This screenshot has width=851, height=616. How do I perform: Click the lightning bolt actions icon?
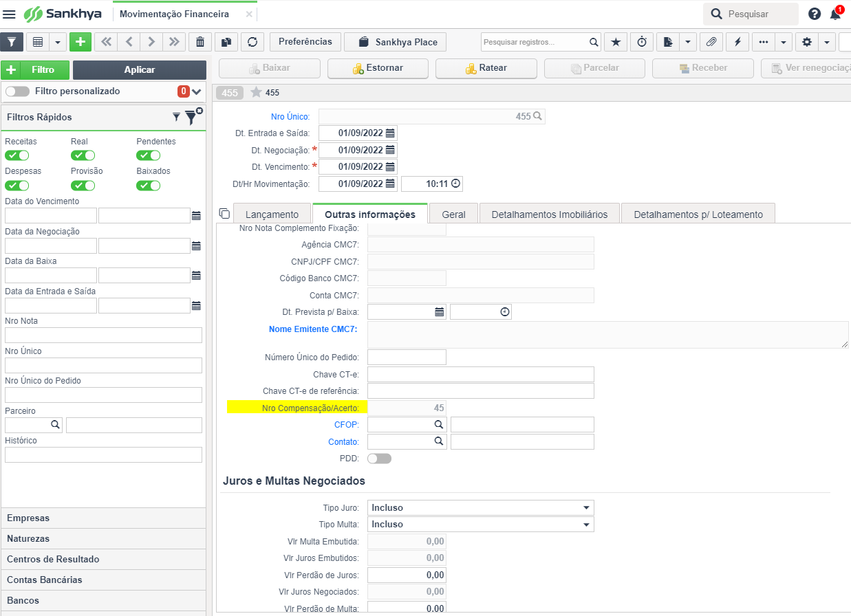pyautogui.click(x=737, y=42)
